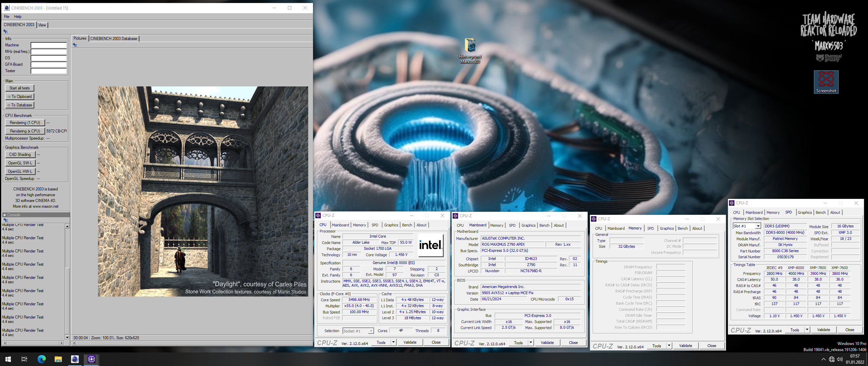This screenshot has width=868, height=366.
Task: Click Close in the CPU-Z Mainboard window
Action: (573, 343)
